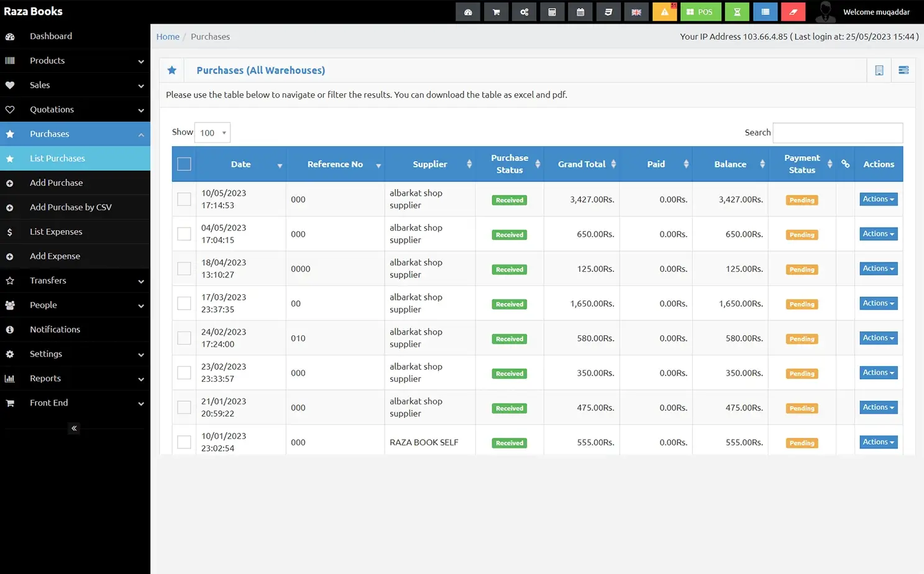Click the green hourglass icon
The height and width of the screenshot is (574, 924).
click(737, 12)
